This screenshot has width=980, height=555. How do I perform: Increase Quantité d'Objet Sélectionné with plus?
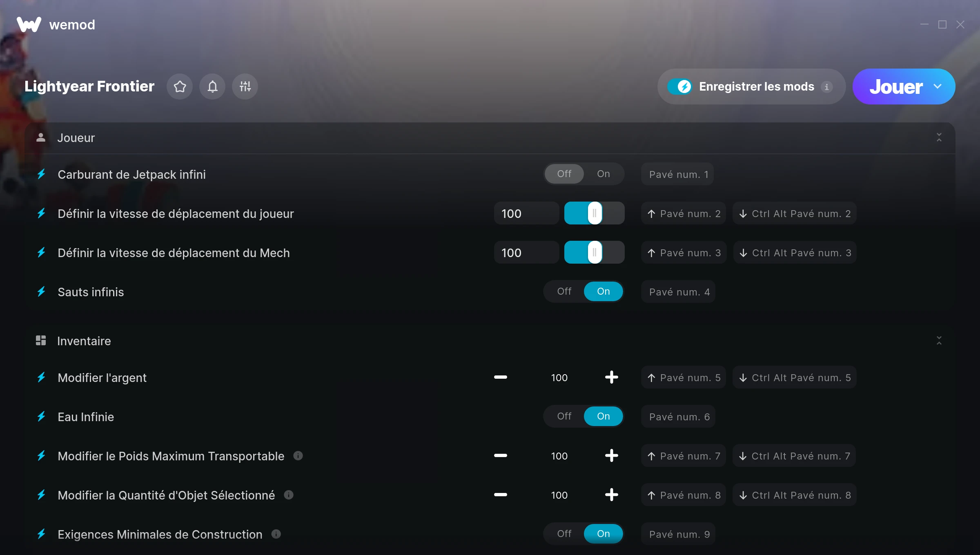click(x=612, y=495)
